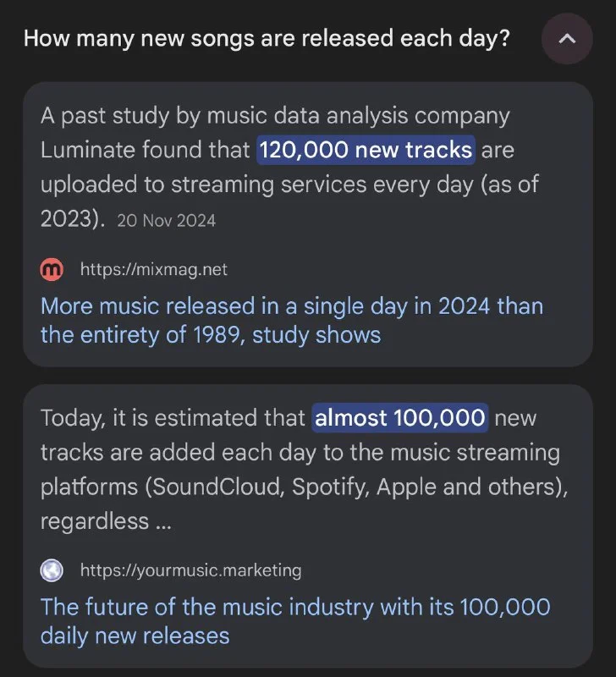Click the "20 Nov 2024" date label
The width and height of the screenshot is (616, 677).
click(167, 221)
